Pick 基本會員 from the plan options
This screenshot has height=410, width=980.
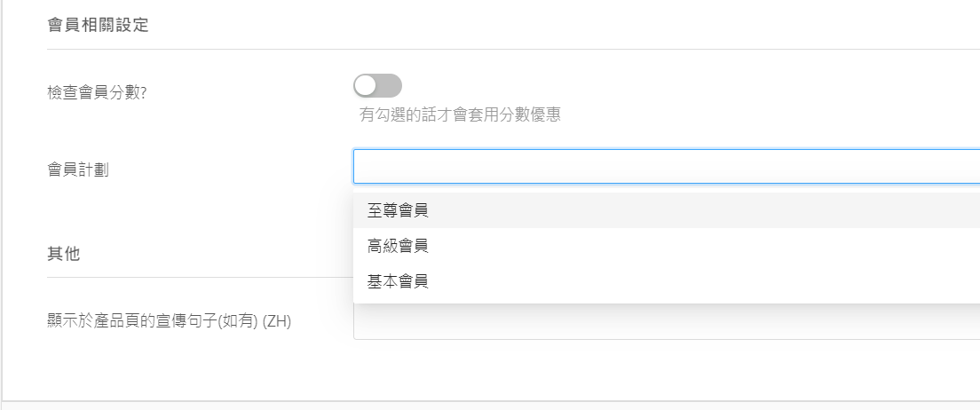(398, 281)
